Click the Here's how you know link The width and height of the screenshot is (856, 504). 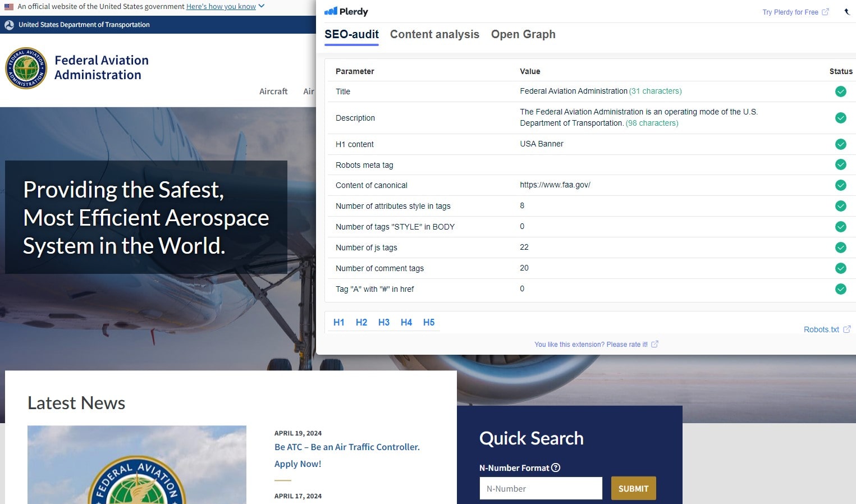pyautogui.click(x=221, y=7)
